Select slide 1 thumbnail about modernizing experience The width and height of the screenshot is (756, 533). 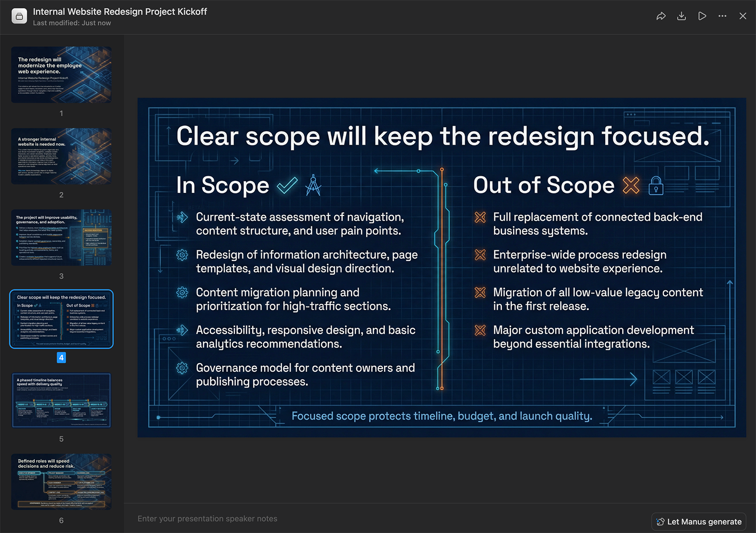pyautogui.click(x=61, y=75)
